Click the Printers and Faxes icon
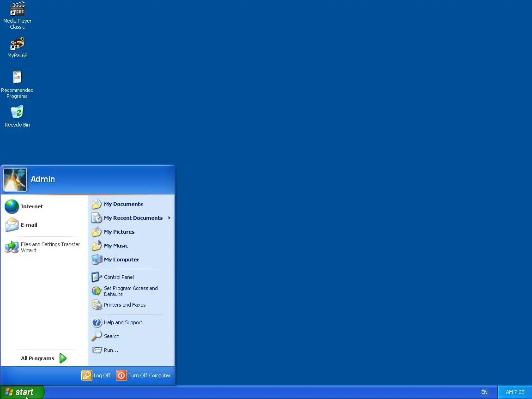532x399 pixels. click(x=97, y=305)
